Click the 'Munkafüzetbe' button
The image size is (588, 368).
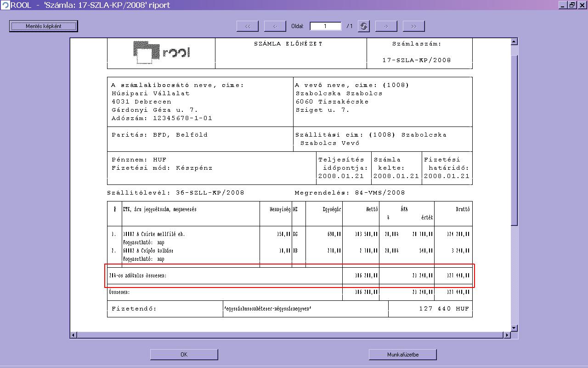pyautogui.click(x=402, y=354)
